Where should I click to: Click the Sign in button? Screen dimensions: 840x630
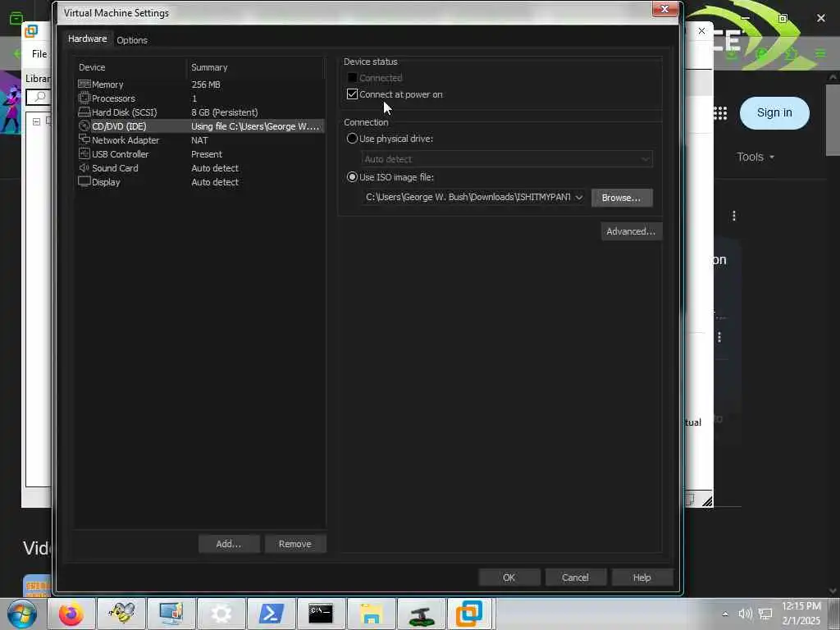[774, 113]
